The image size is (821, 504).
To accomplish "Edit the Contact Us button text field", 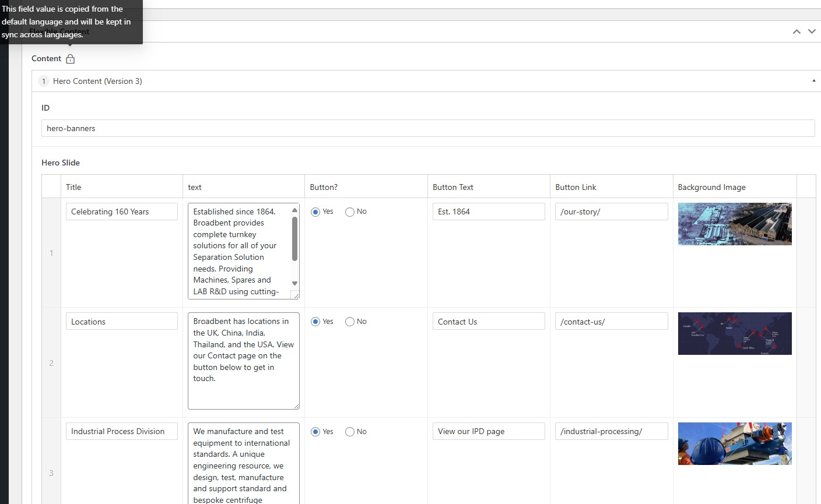I will (489, 322).
